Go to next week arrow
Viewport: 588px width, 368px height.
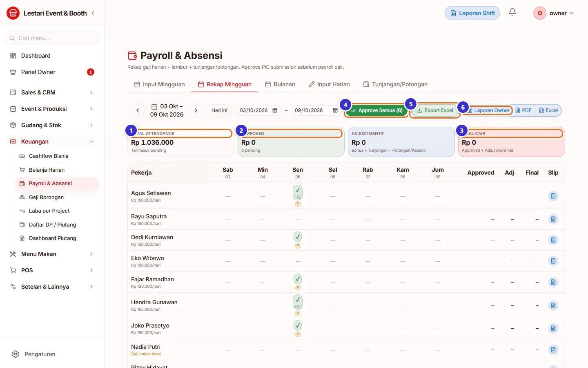point(196,110)
